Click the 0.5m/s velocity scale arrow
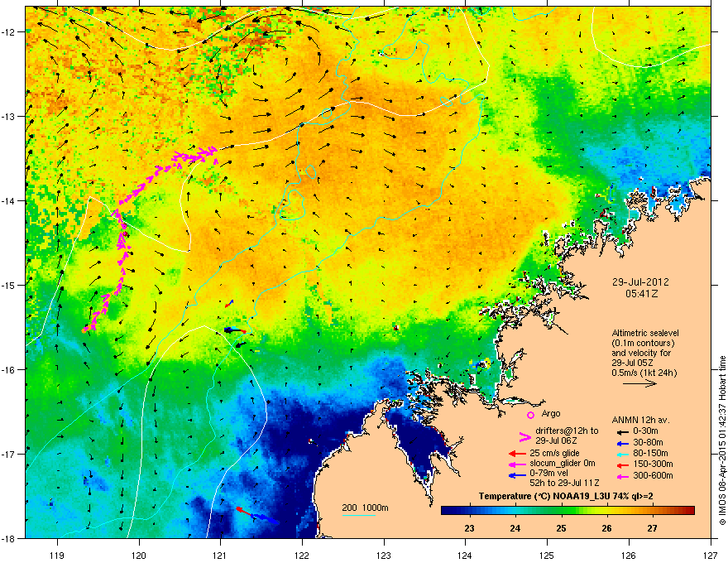 (x=639, y=383)
